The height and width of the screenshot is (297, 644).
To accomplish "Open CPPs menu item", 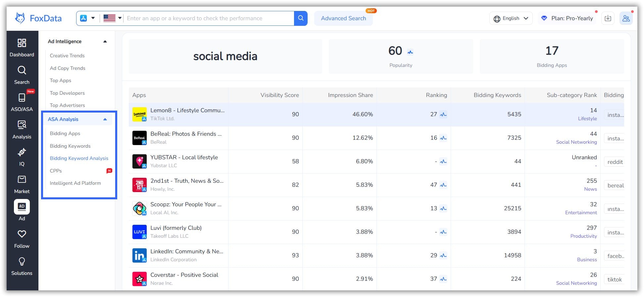I will coord(56,171).
